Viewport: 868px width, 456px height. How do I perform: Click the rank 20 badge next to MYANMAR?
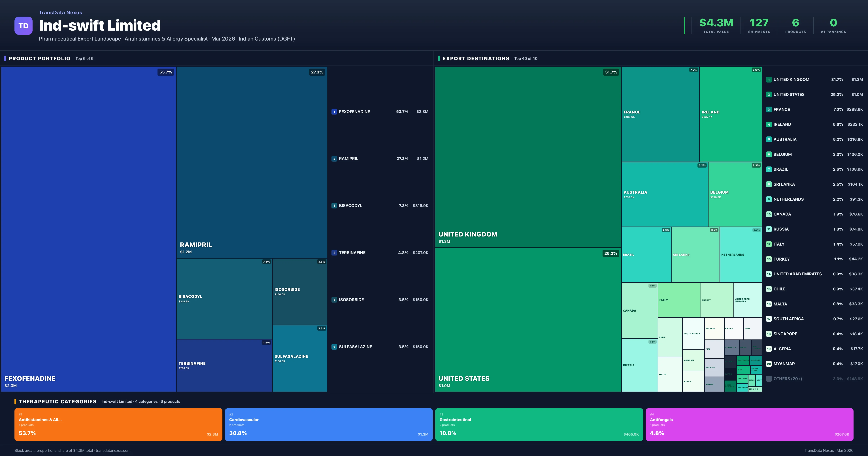point(769,364)
